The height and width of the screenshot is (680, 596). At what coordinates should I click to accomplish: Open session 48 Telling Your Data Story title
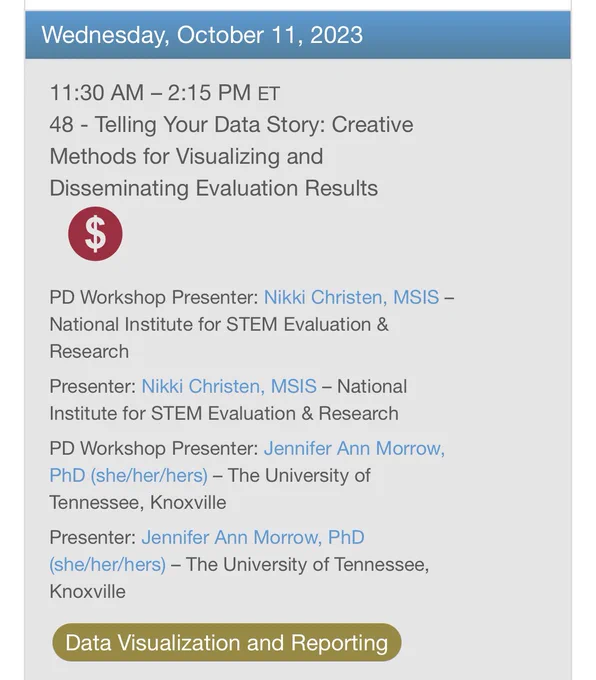[231, 156]
